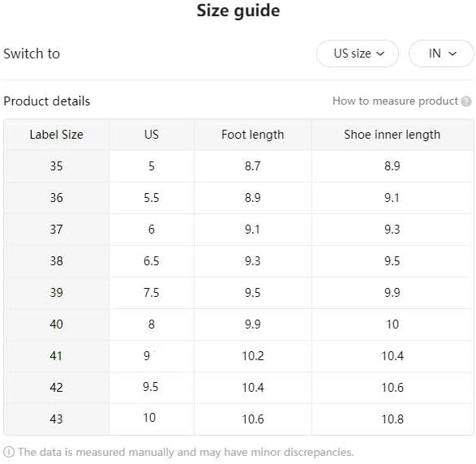Click the chevron in US size selector

pyautogui.click(x=380, y=54)
